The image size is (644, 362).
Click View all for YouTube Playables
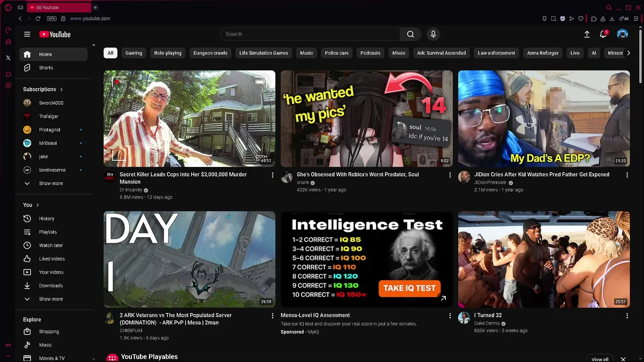pos(600,359)
